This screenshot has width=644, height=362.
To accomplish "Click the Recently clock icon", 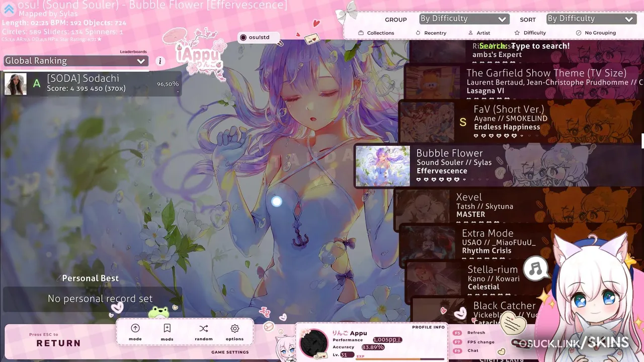I will pyautogui.click(x=418, y=33).
